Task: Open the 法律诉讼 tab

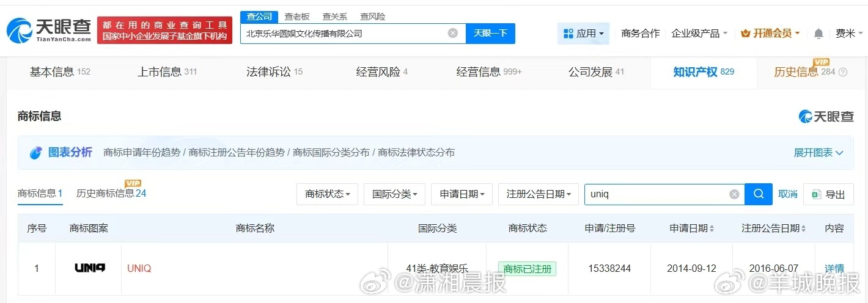Action: (274, 72)
